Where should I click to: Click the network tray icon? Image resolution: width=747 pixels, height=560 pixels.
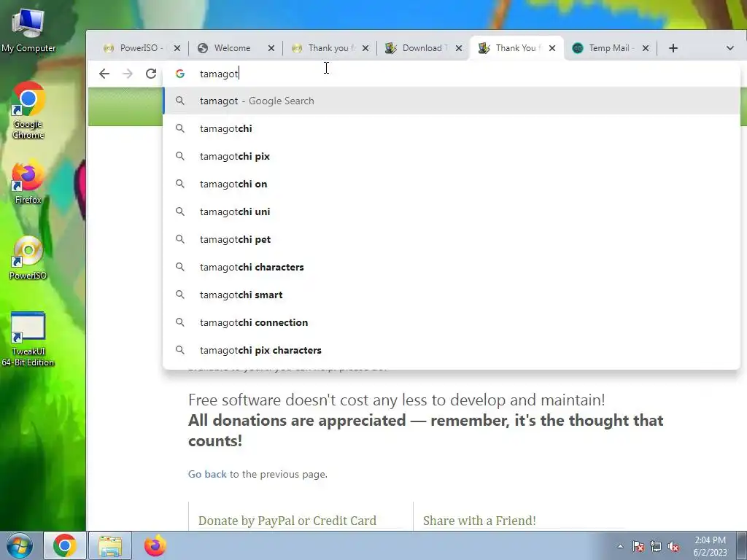tap(656, 546)
